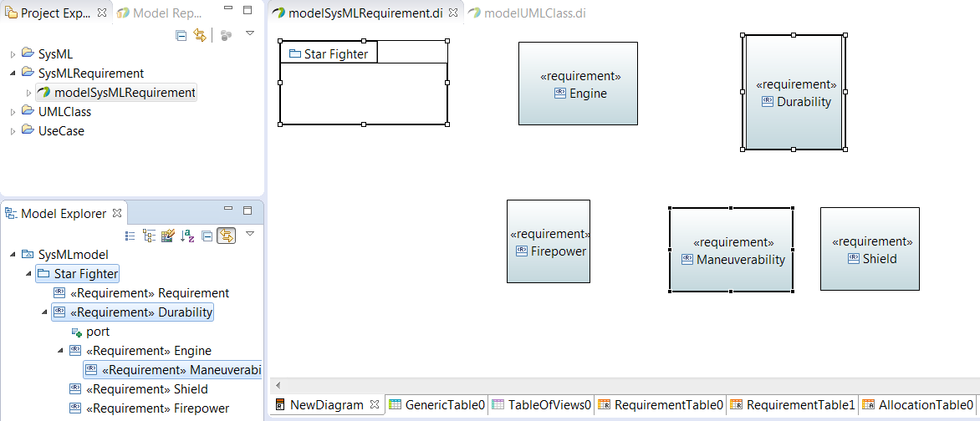Image resolution: width=980 pixels, height=421 pixels.
Task: Minimize the Model Explorer panel
Action: click(x=228, y=210)
